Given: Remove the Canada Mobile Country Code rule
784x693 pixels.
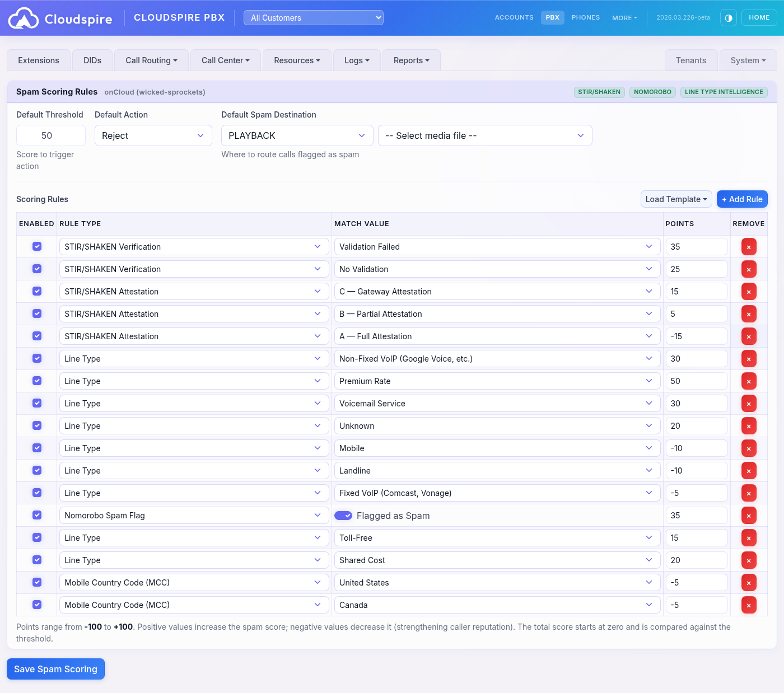Looking at the screenshot, I should (749, 605).
